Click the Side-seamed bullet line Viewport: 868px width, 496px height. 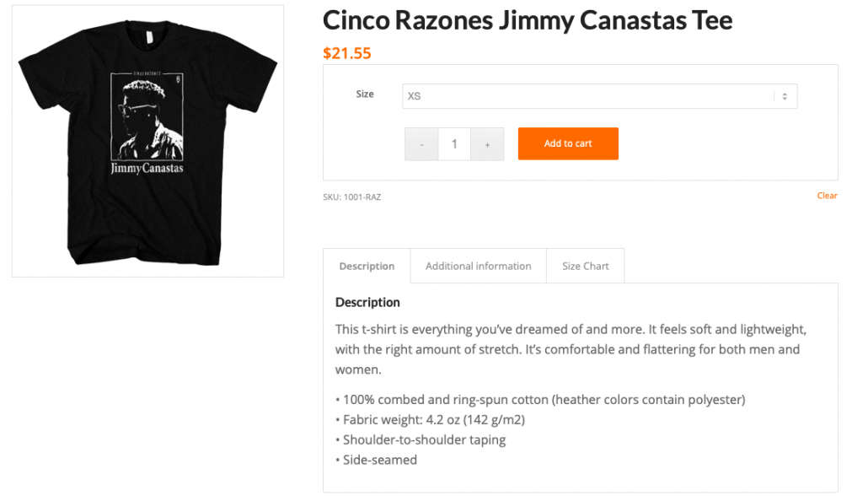pos(379,460)
